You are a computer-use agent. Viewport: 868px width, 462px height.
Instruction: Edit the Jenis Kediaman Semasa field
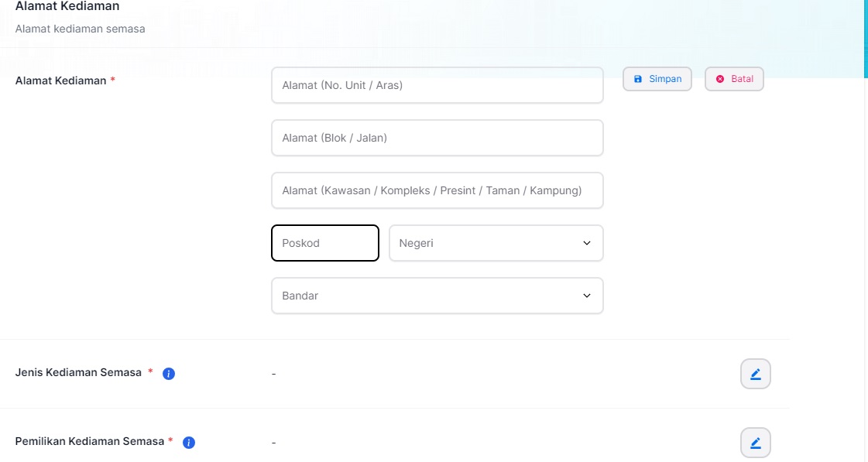click(756, 374)
